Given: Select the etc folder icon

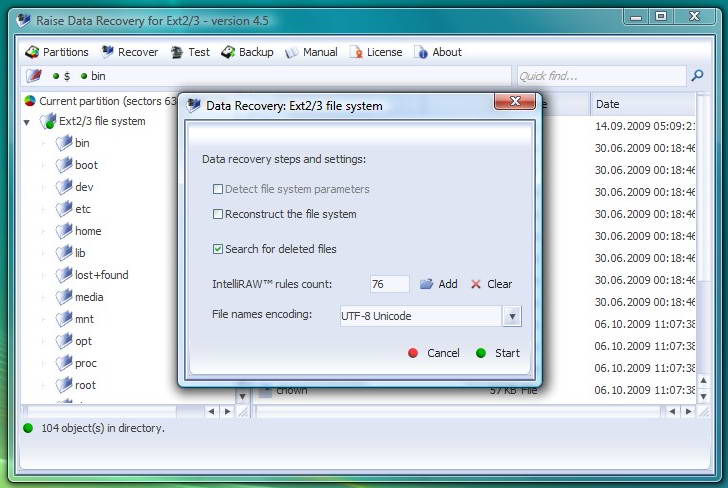Looking at the screenshot, I should pos(64,208).
